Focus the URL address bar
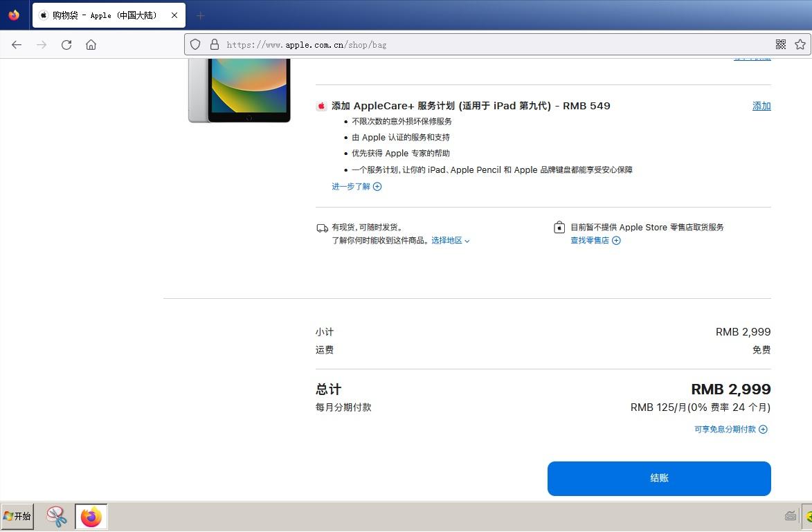The height and width of the screenshot is (532, 812). [497, 44]
